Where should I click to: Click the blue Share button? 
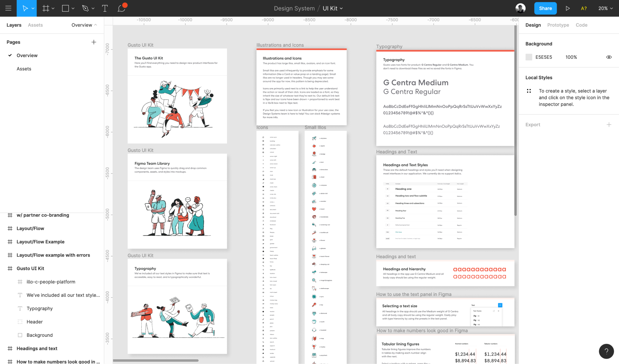(545, 8)
